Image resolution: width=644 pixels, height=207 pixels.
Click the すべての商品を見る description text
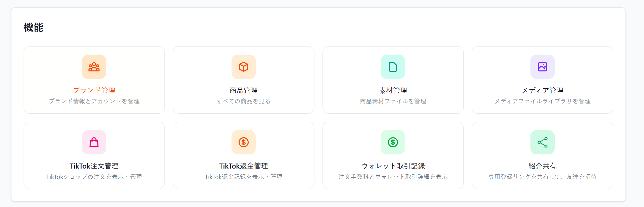(243, 101)
